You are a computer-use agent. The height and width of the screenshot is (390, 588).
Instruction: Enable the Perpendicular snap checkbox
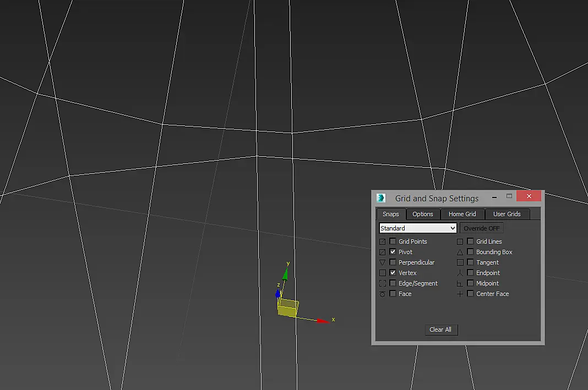(x=393, y=262)
